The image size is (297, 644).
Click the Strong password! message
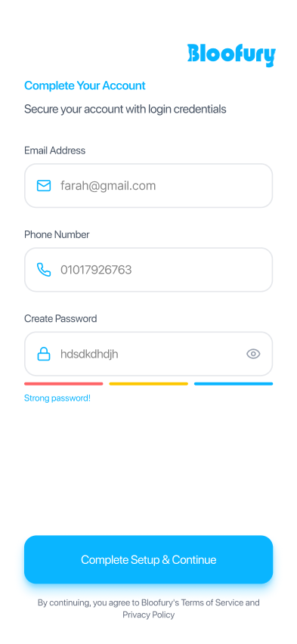57,398
